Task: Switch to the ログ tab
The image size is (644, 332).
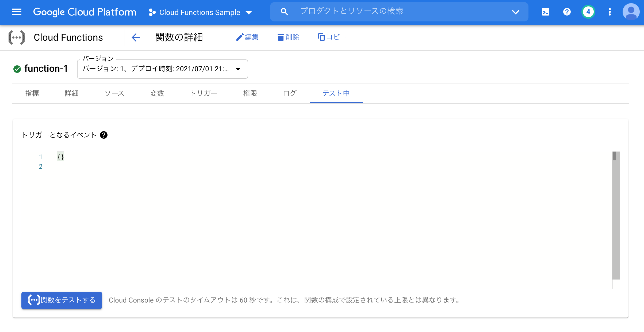Action: (x=289, y=93)
